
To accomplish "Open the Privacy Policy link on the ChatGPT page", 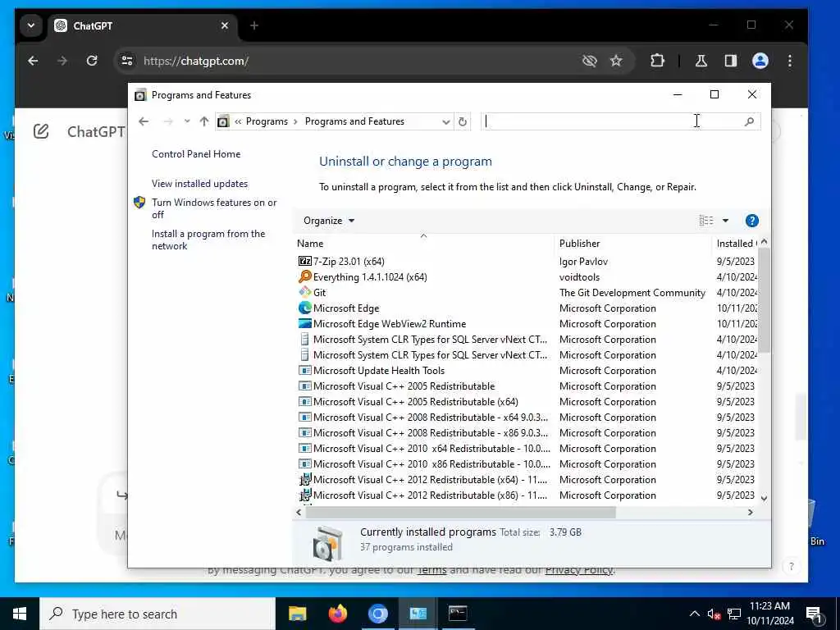I will point(578,570).
